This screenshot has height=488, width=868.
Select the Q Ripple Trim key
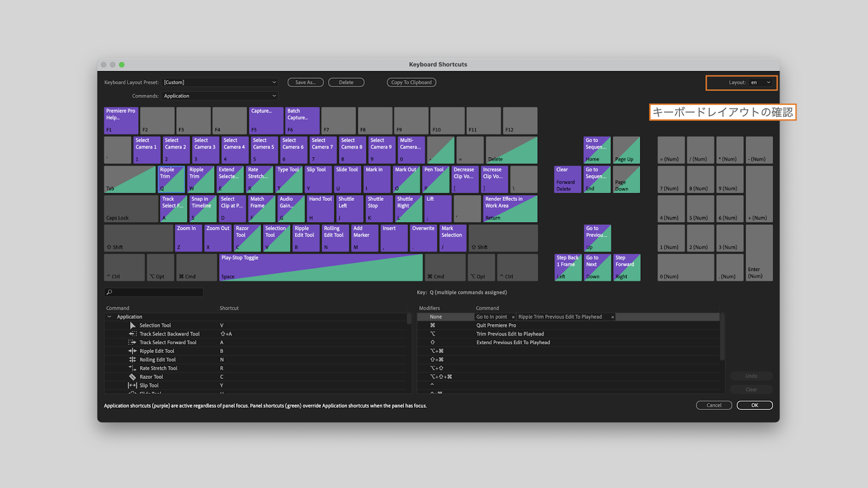[x=171, y=179]
